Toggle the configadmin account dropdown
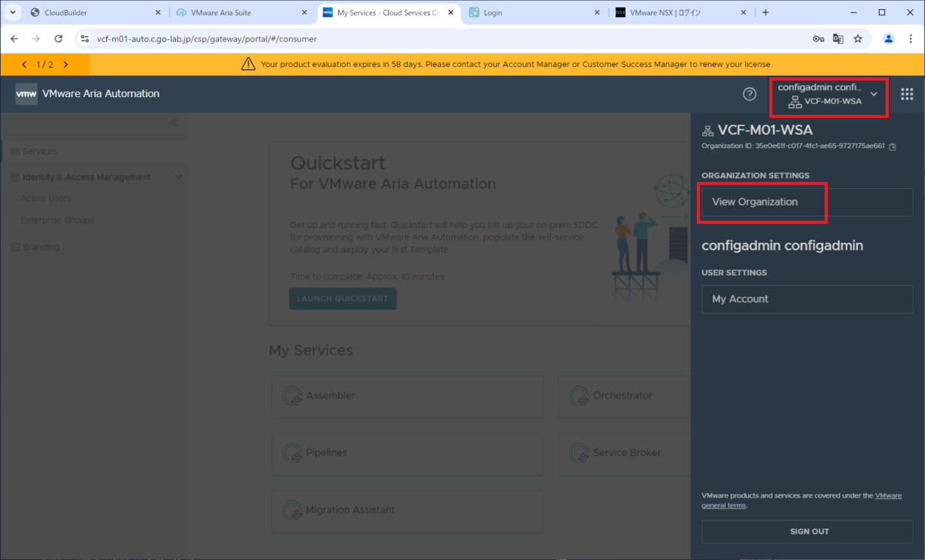925x560 pixels. point(874,94)
